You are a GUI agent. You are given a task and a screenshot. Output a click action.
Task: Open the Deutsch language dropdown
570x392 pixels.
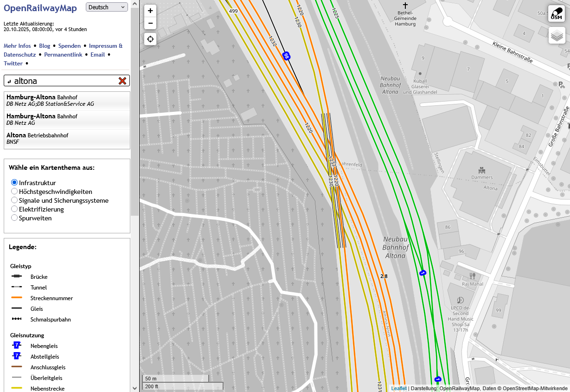click(107, 7)
